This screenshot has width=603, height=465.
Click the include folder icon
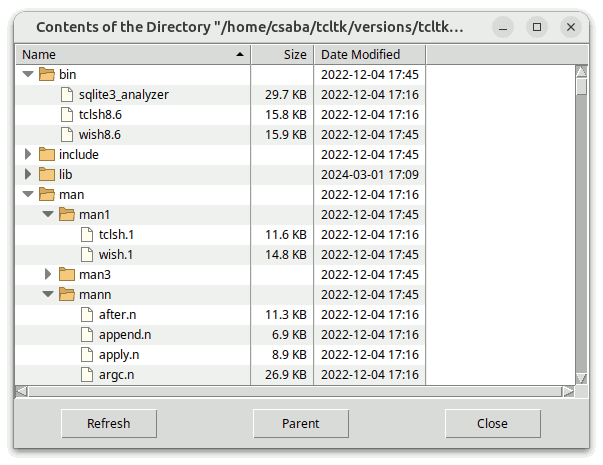tap(47, 154)
